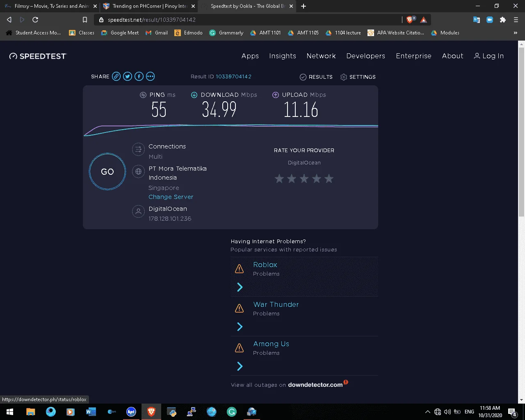Show more bookmarks overflow chevron
Screen dimensions: 525x420
pyautogui.click(x=516, y=33)
